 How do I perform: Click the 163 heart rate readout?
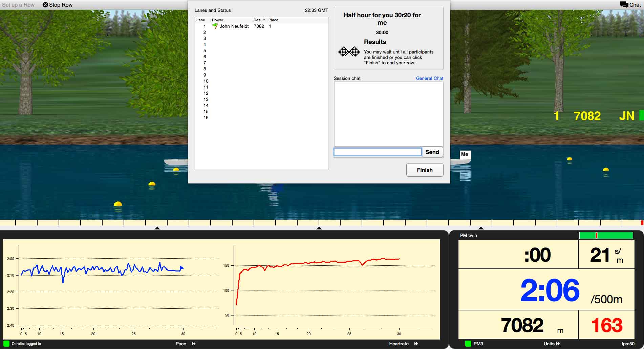pyautogui.click(x=606, y=325)
